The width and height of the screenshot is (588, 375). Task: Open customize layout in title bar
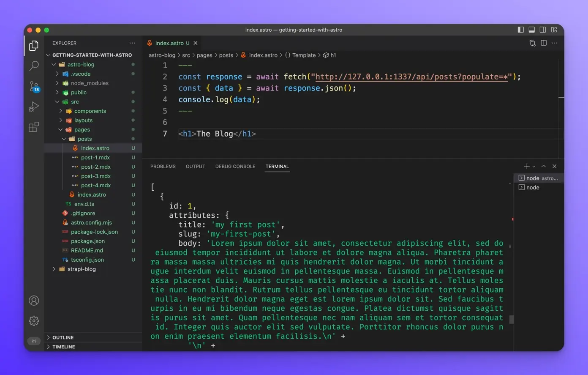[x=554, y=30]
